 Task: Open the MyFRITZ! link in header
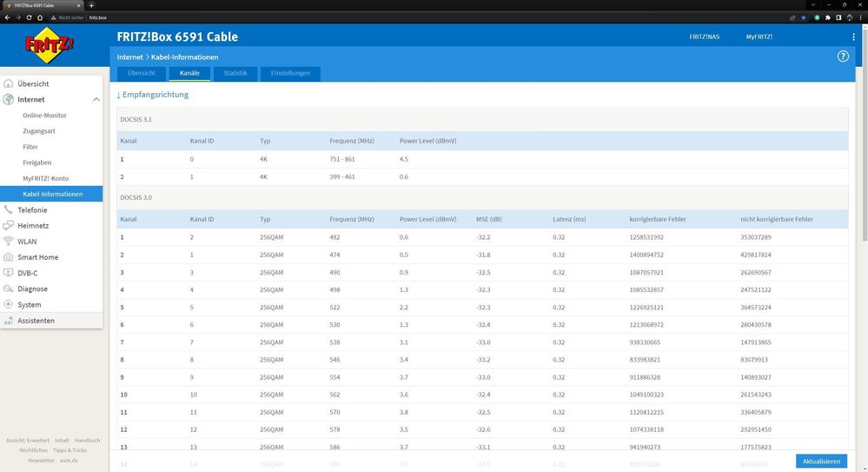tap(759, 37)
